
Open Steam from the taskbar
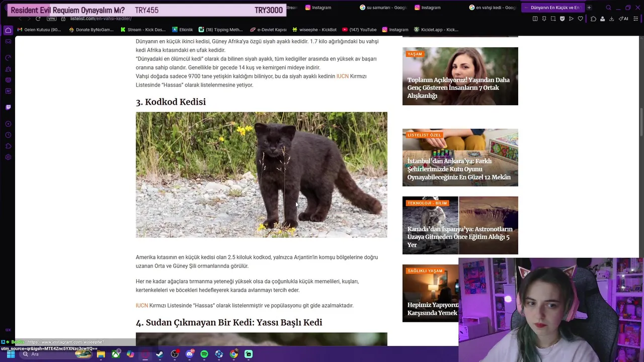tap(160, 354)
